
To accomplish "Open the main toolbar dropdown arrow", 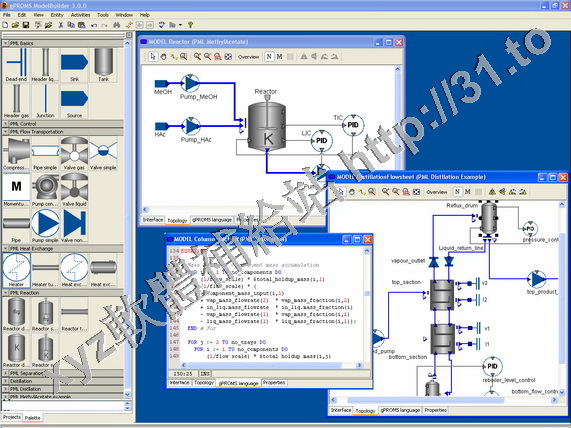I will pyautogui.click(x=181, y=25).
